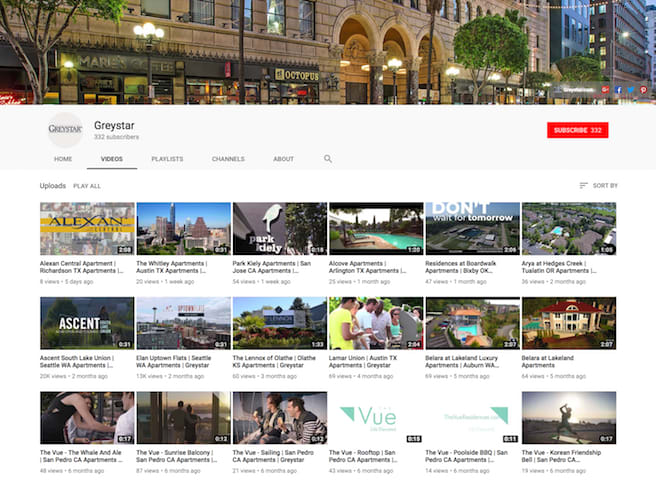Click The Vue Sunrise Balcony title
Image resolution: width=656 pixels, height=480 pixels.
click(x=177, y=456)
